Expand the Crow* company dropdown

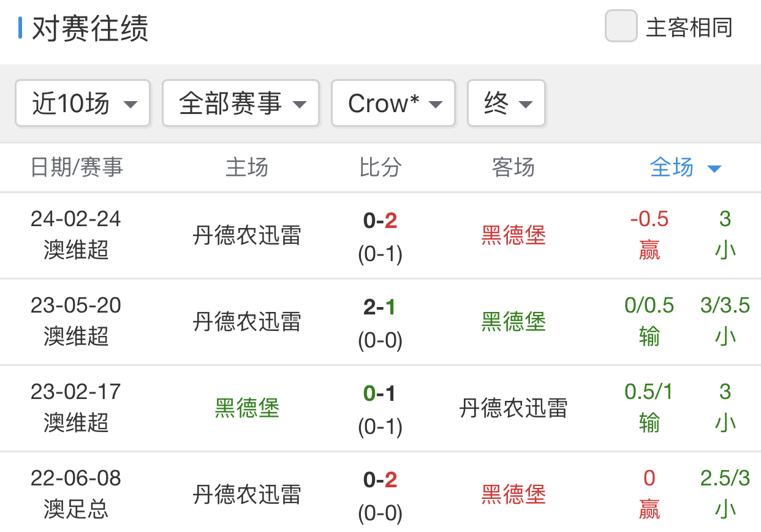(393, 104)
